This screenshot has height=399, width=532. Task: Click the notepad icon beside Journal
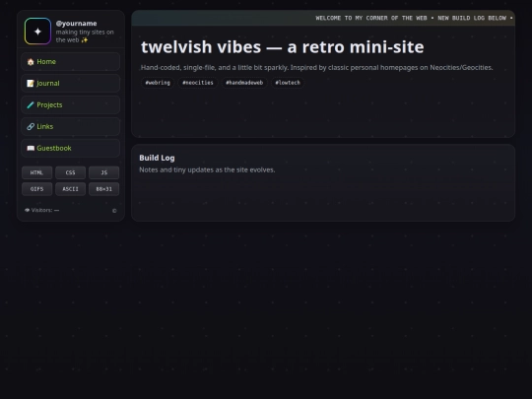coord(31,84)
